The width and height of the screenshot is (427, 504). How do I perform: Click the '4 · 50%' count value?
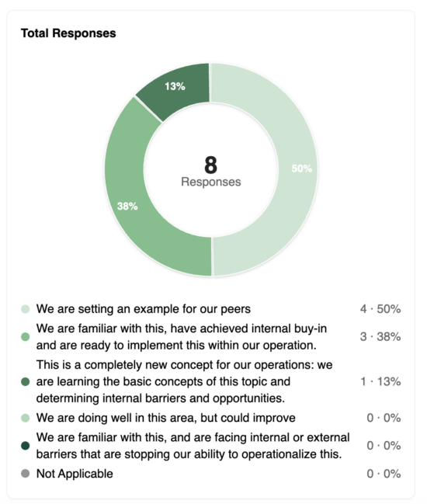(380, 309)
